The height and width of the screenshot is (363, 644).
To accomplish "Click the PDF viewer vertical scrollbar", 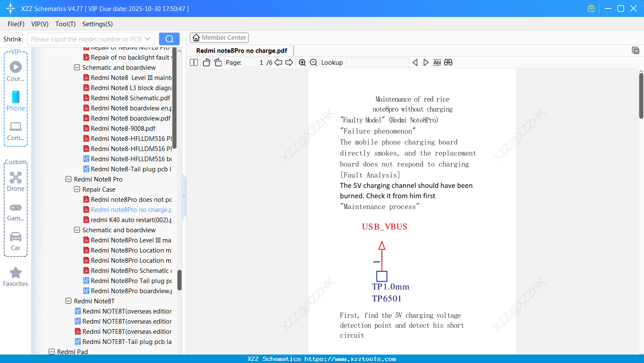I will (641, 96).
